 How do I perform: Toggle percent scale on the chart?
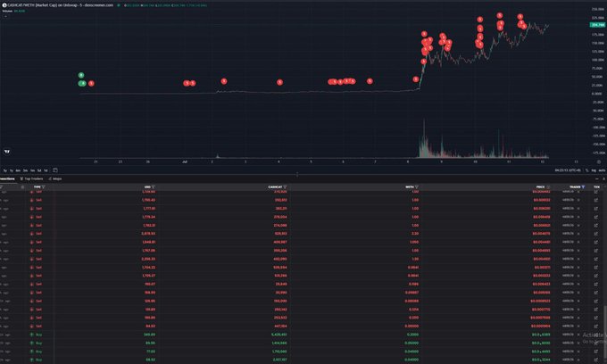(x=586, y=170)
